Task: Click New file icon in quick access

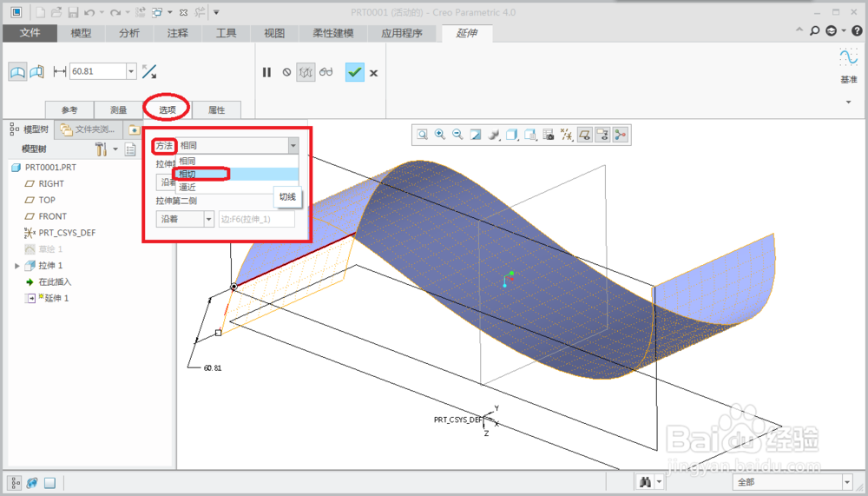Action: (41, 12)
